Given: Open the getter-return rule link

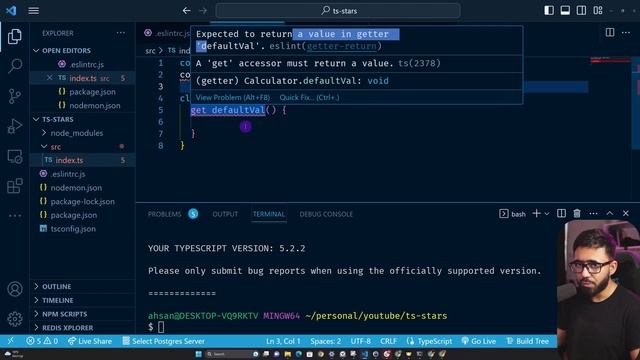Looking at the screenshot, I should 342,46.
